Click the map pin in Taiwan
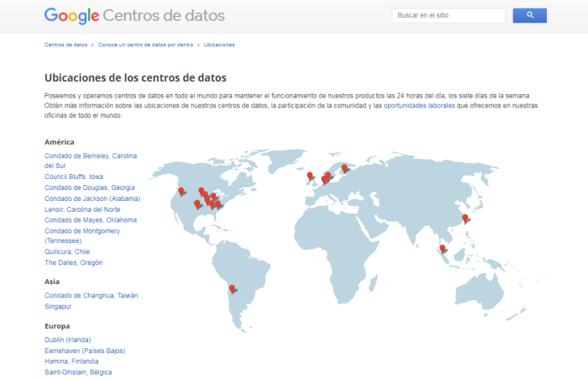Screen dimensions: 588x380 (x=465, y=218)
